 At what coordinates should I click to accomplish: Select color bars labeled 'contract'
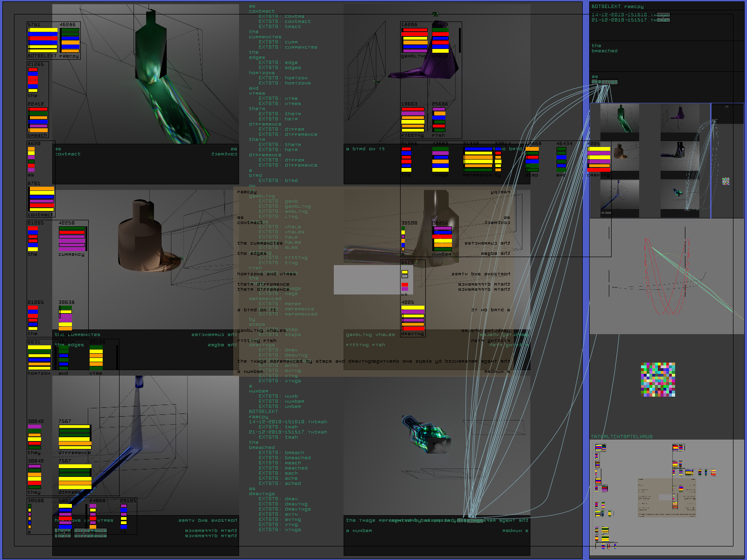42,199
